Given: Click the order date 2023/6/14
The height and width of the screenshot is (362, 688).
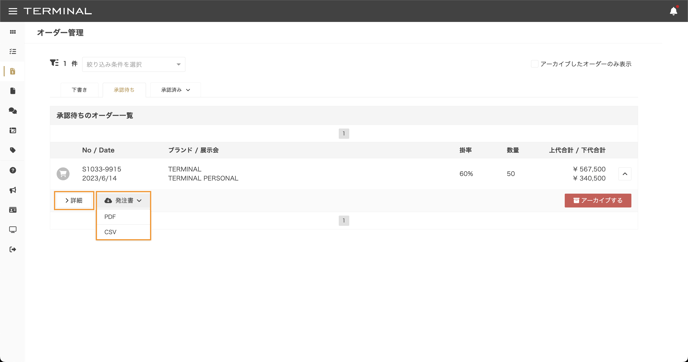Looking at the screenshot, I should tap(99, 178).
